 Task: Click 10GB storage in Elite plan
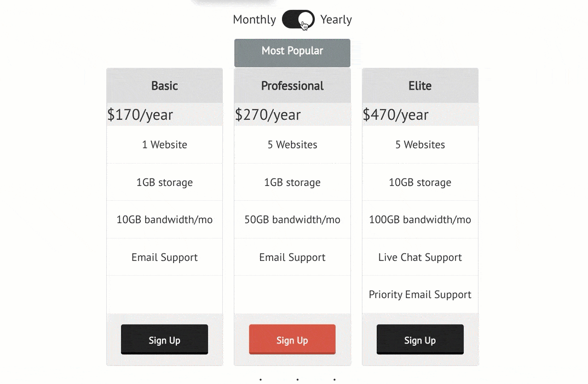pyautogui.click(x=420, y=183)
